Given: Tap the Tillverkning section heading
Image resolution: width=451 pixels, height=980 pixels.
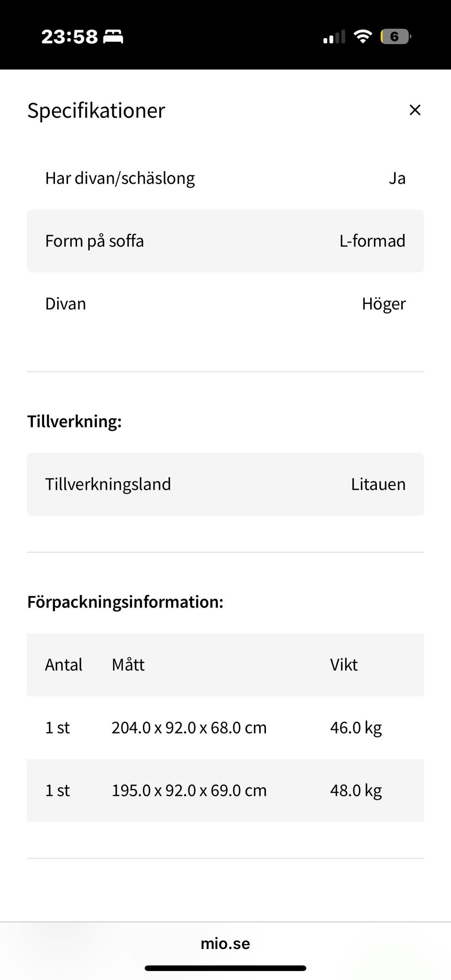Looking at the screenshot, I should click(74, 421).
